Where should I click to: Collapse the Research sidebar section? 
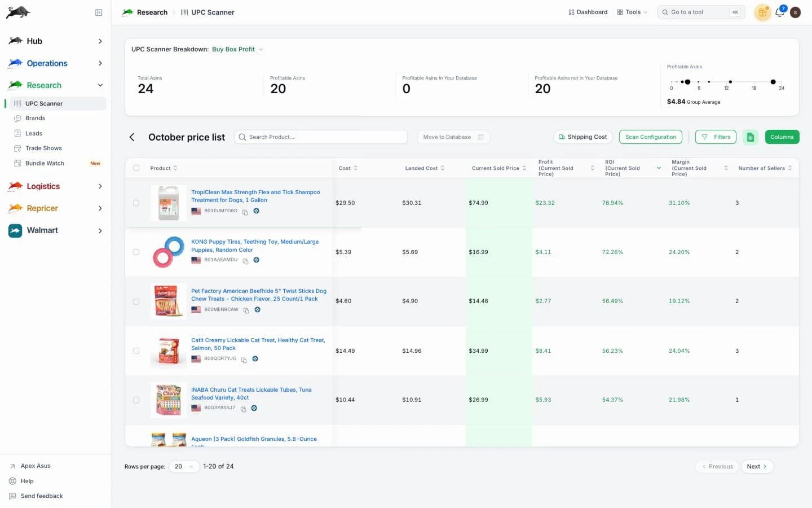[x=55, y=85]
